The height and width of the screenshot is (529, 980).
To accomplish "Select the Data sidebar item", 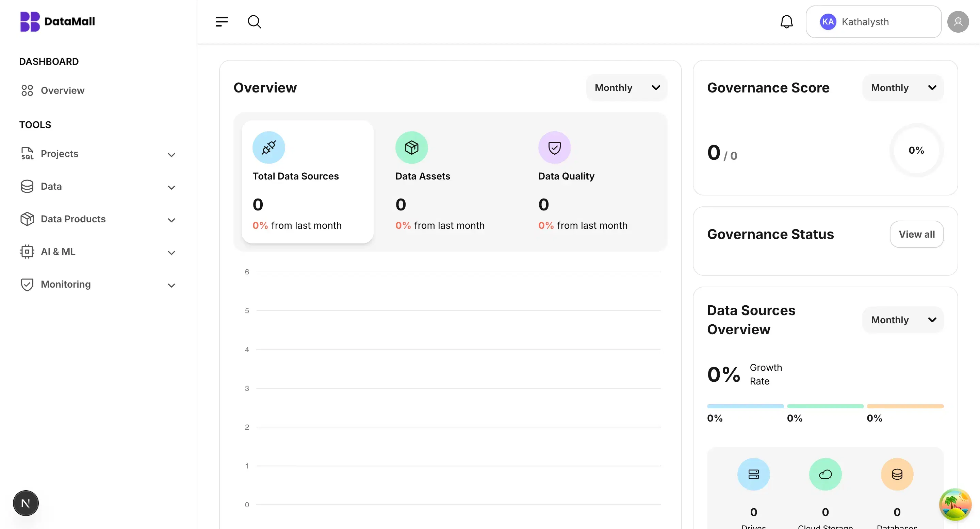I will [98, 186].
